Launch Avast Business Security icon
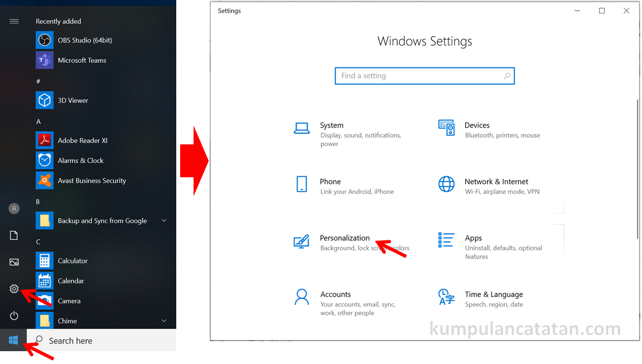 point(44,181)
